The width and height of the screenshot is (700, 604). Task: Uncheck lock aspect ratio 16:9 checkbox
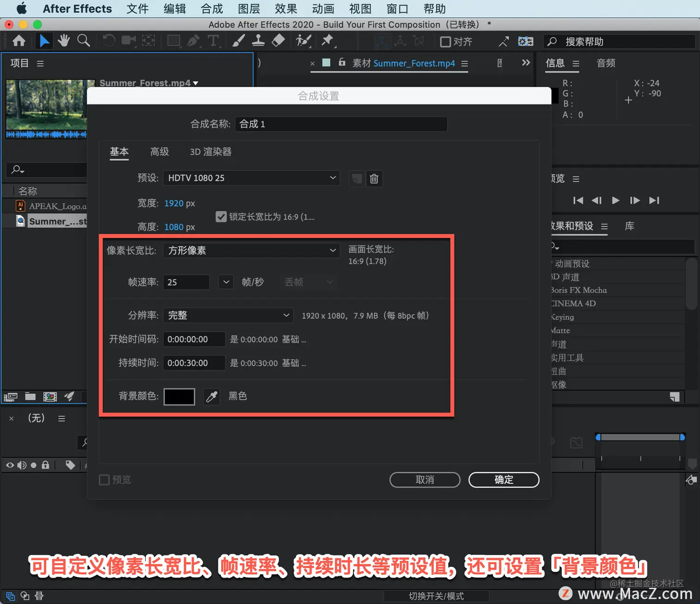point(221,216)
